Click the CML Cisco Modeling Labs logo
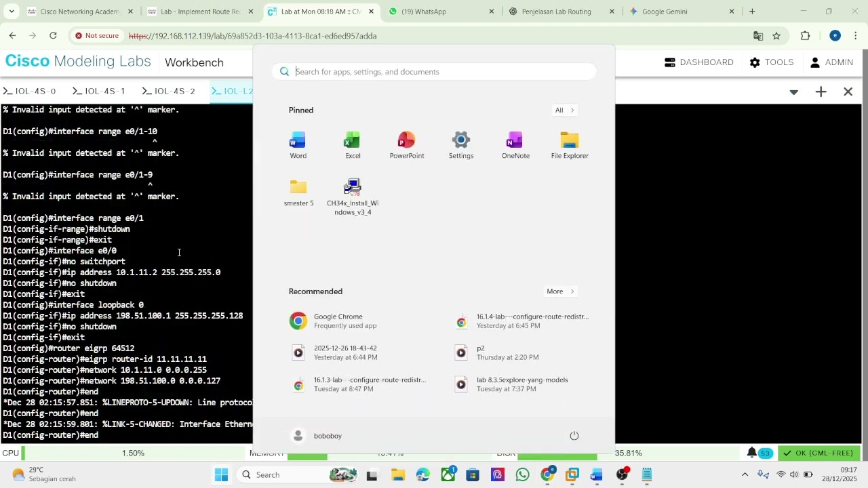The height and width of the screenshot is (488, 868). point(78,62)
